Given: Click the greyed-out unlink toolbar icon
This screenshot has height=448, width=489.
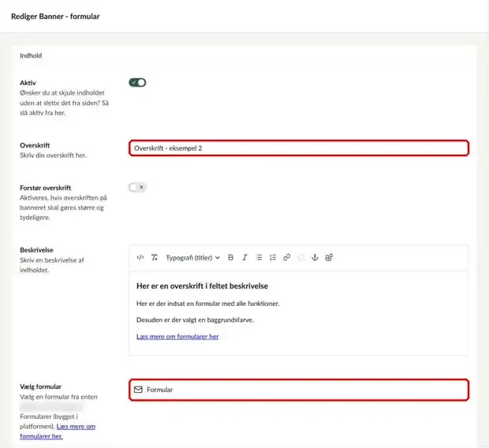Looking at the screenshot, I should (x=301, y=257).
